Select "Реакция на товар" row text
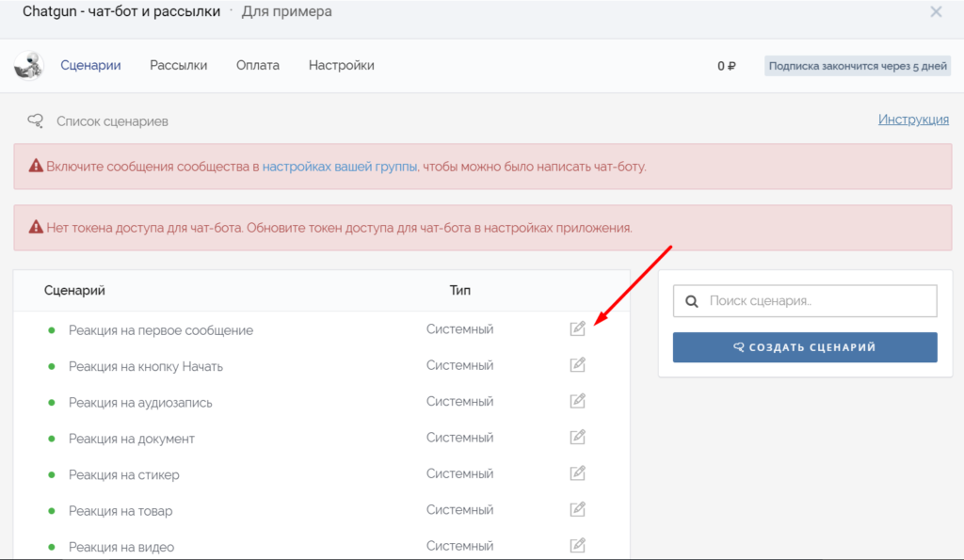 point(120,511)
